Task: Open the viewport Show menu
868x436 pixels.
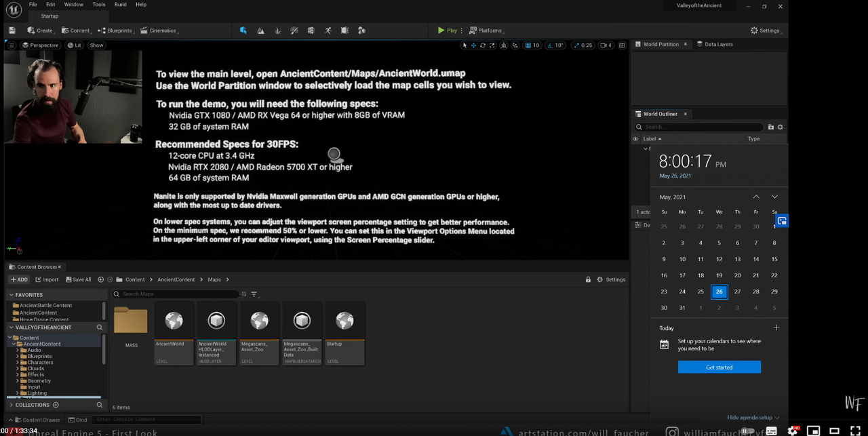Action: point(97,45)
